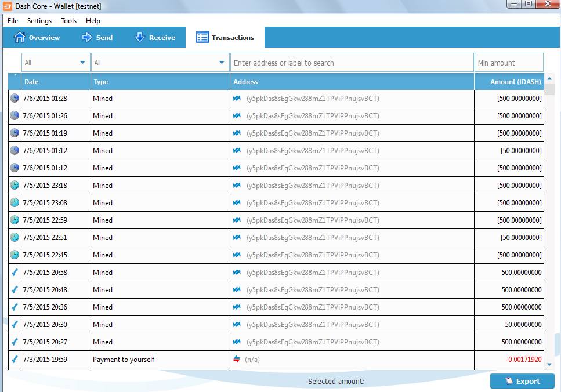Click the status clock icon for 7/5/2015 22:45
The height and width of the screenshot is (392, 561).
pyautogui.click(x=15, y=255)
